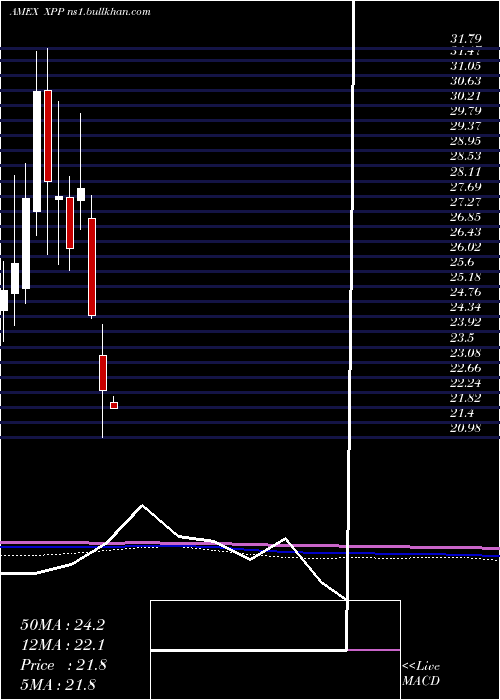The height and width of the screenshot is (700, 500).
Task: Select the small red candlestick near 21.4
Action: 114,405
